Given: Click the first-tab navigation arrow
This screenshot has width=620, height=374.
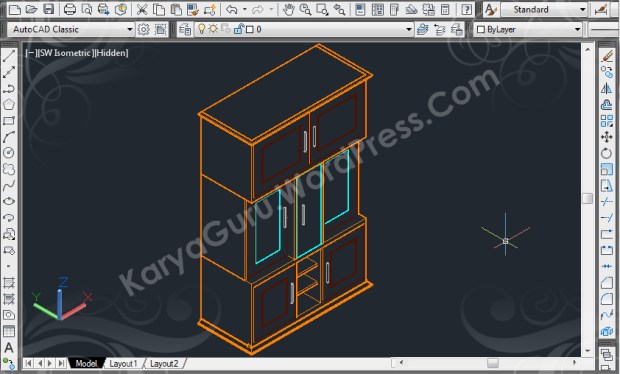Looking at the screenshot, I should click(28, 363).
